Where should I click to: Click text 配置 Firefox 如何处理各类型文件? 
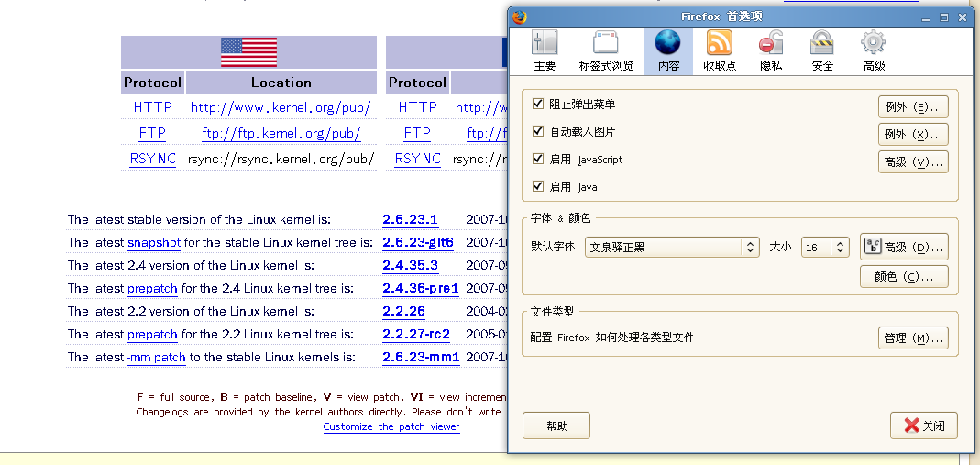pos(611,338)
